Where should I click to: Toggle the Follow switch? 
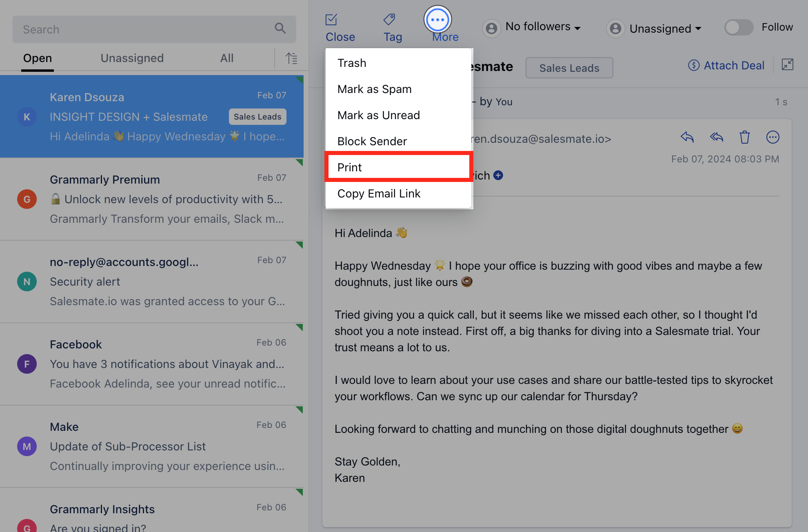pyautogui.click(x=739, y=27)
